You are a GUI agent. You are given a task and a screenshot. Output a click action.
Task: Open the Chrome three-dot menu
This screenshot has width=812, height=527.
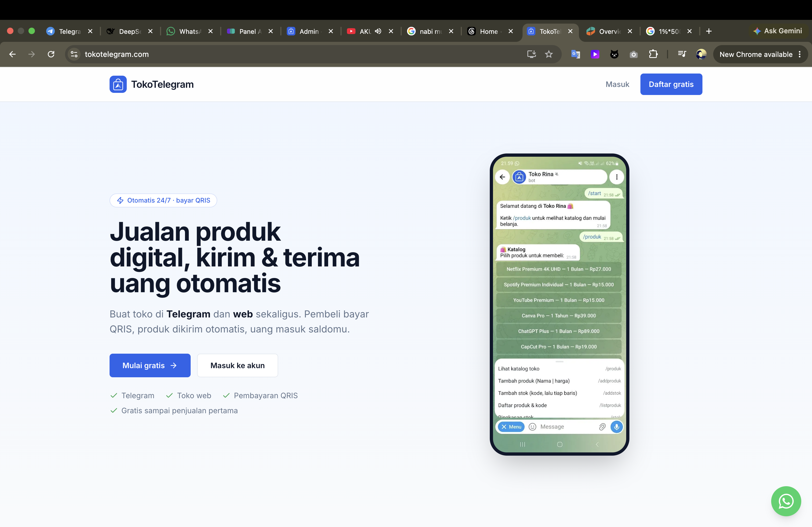coord(800,54)
